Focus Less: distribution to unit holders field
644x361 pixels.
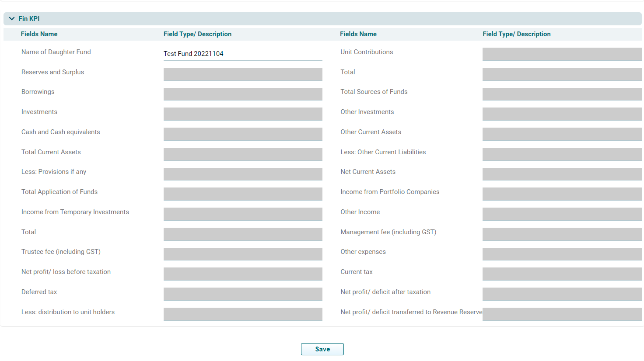(x=243, y=314)
